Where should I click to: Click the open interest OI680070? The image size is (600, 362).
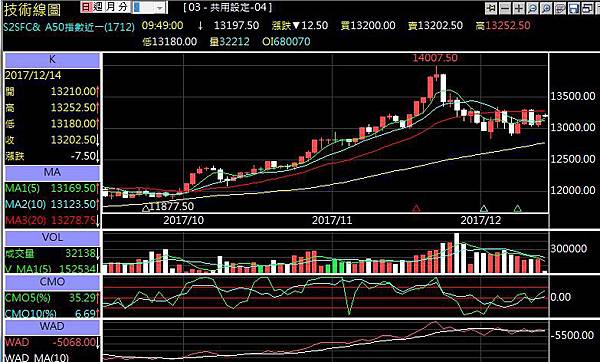pos(286,41)
